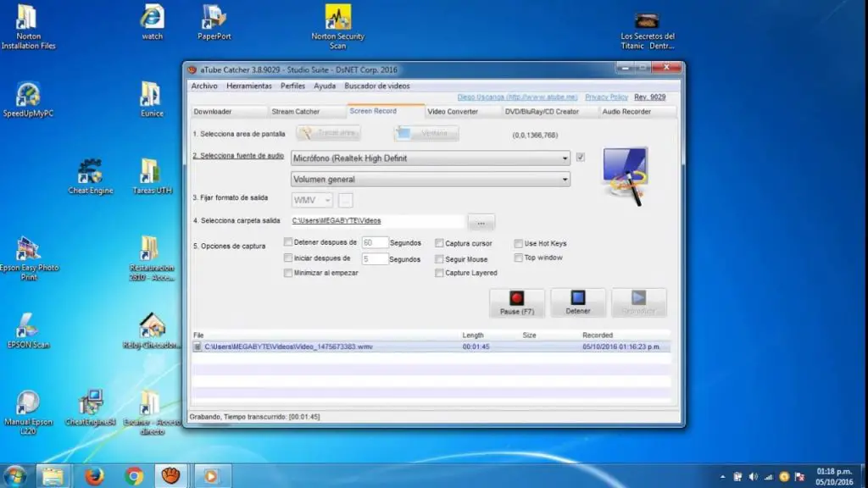Viewport: 868px width, 488px height.
Task: Select the blue Detener stop icon
Action: point(578,298)
